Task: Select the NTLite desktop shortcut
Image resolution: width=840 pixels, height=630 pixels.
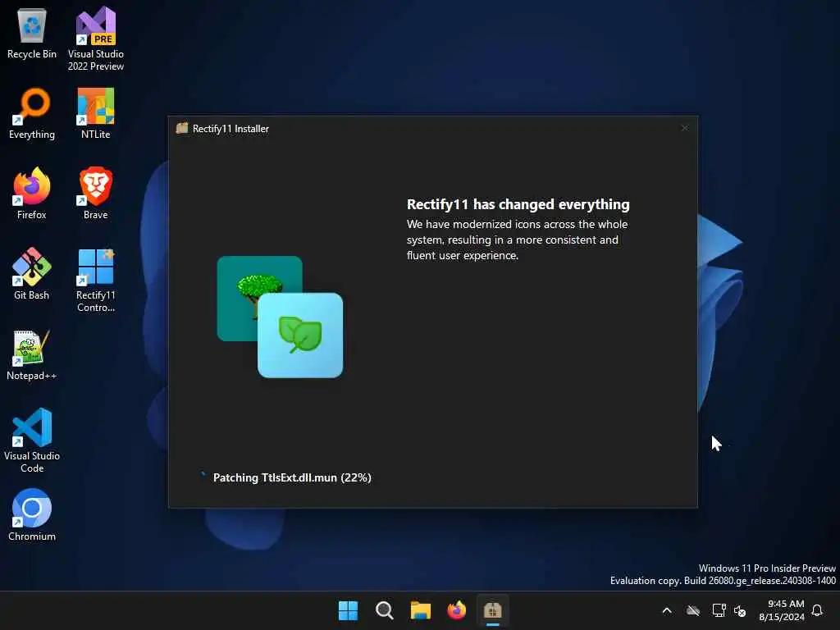Action: point(95,113)
